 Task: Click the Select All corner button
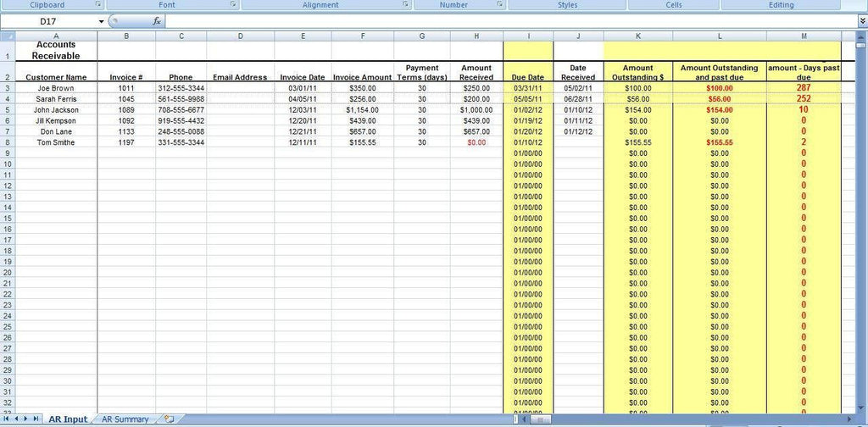(x=8, y=36)
